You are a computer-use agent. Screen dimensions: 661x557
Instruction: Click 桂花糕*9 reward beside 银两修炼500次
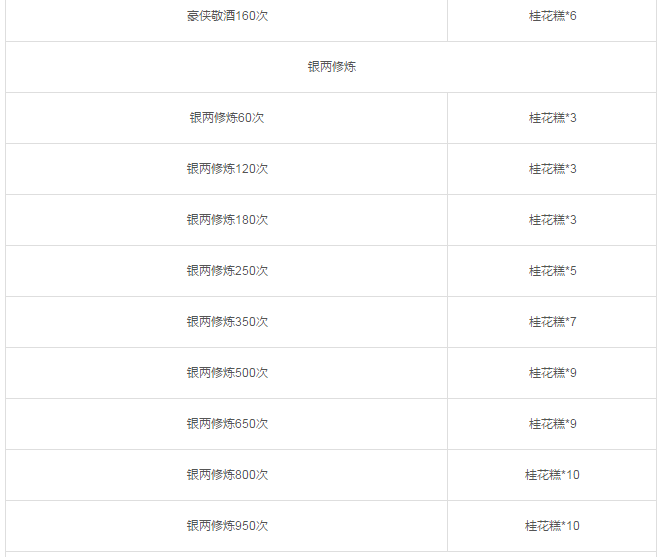[x=552, y=373]
